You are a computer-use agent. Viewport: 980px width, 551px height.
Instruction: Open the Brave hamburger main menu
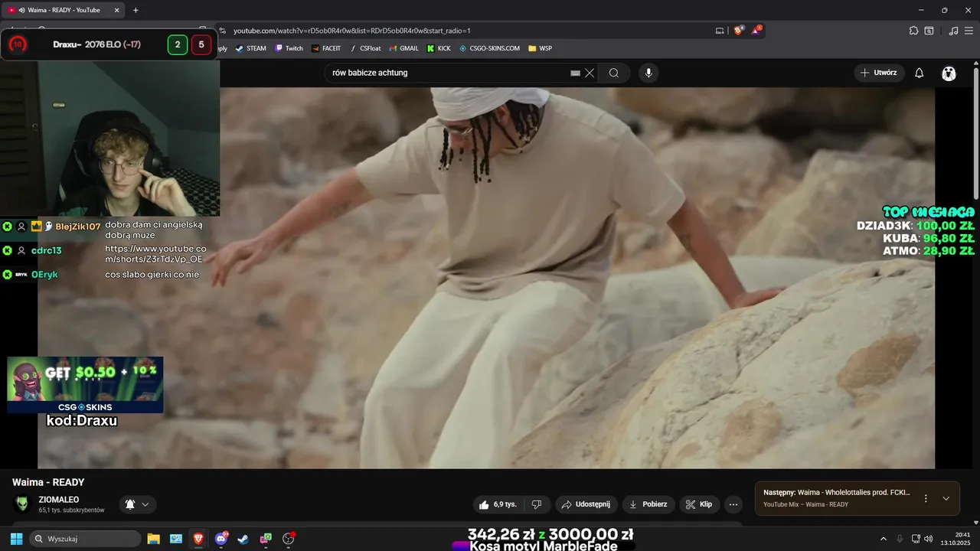tap(969, 31)
